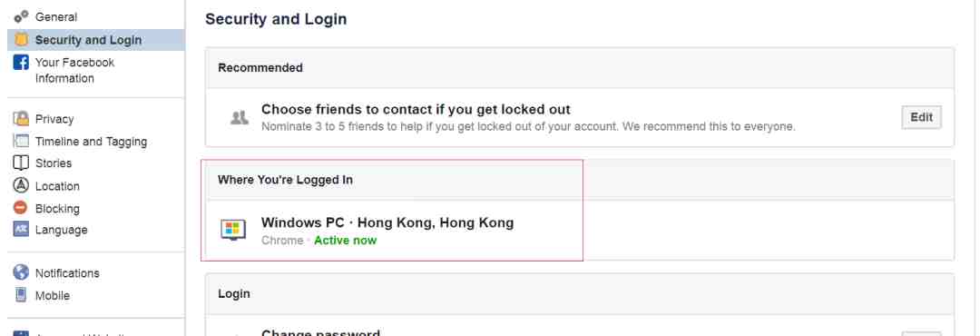This screenshot has width=980, height=336.
Task: Click the Stories book icon
Action: click(x=21, y=163)
